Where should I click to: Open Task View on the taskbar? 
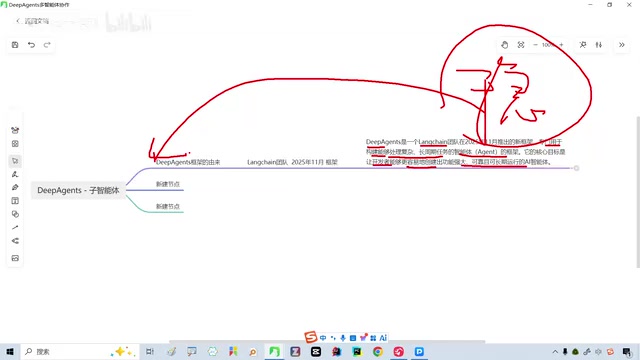150,351
